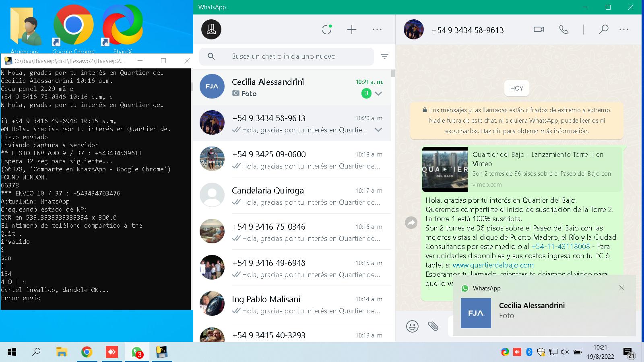Open the WhatsApp status updates icon
The height and width of the screenshot is (362, 644).
327,29
